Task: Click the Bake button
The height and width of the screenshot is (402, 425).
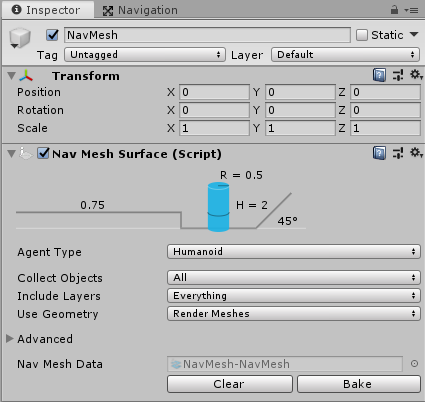Action: tap(359, 384)
